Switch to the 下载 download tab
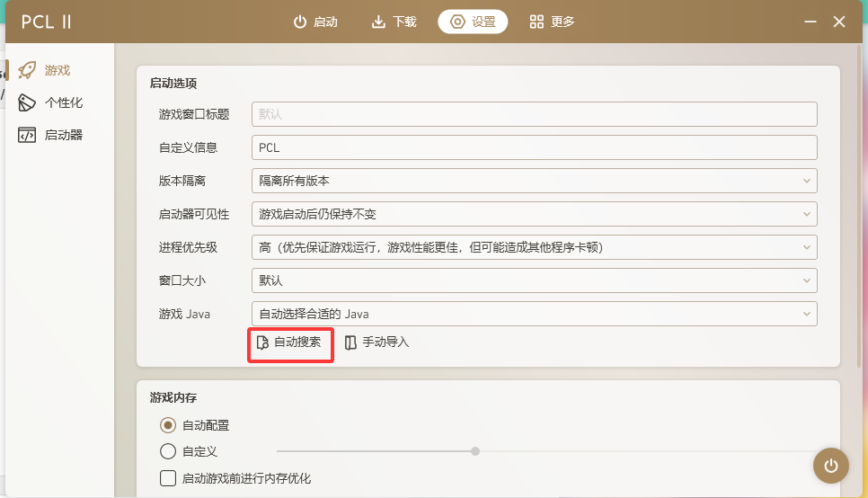The height and width of the screenshot is (498, 868). click(394, 22)
